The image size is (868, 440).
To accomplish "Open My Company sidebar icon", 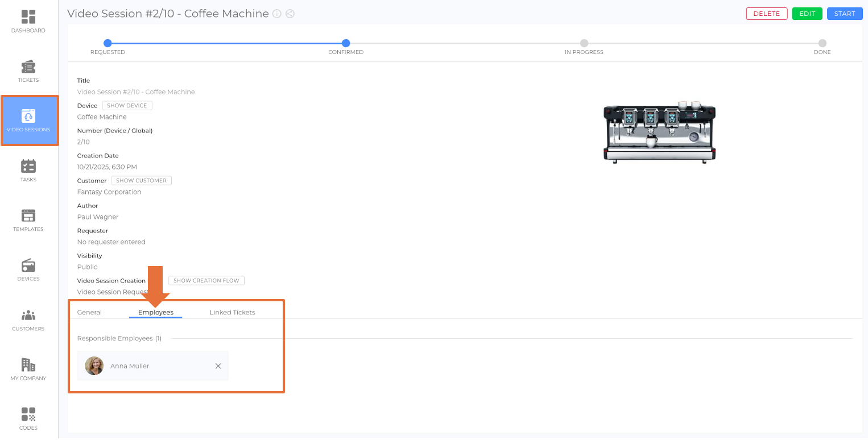I will click(x=28, y=368).
